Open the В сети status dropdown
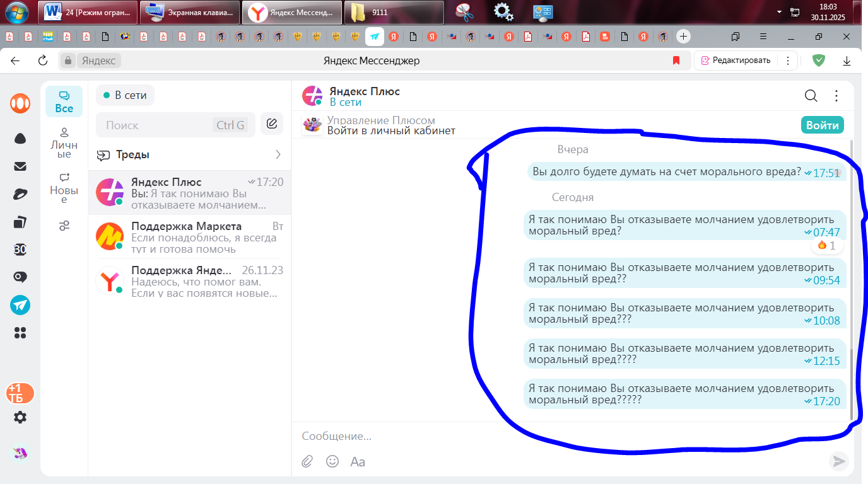This screenshot has width=868, height=484. coord(125,96)
